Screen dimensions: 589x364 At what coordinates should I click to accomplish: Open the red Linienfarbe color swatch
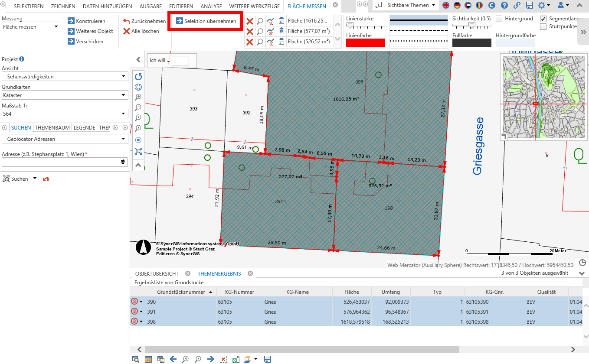(x=365, y=43)
